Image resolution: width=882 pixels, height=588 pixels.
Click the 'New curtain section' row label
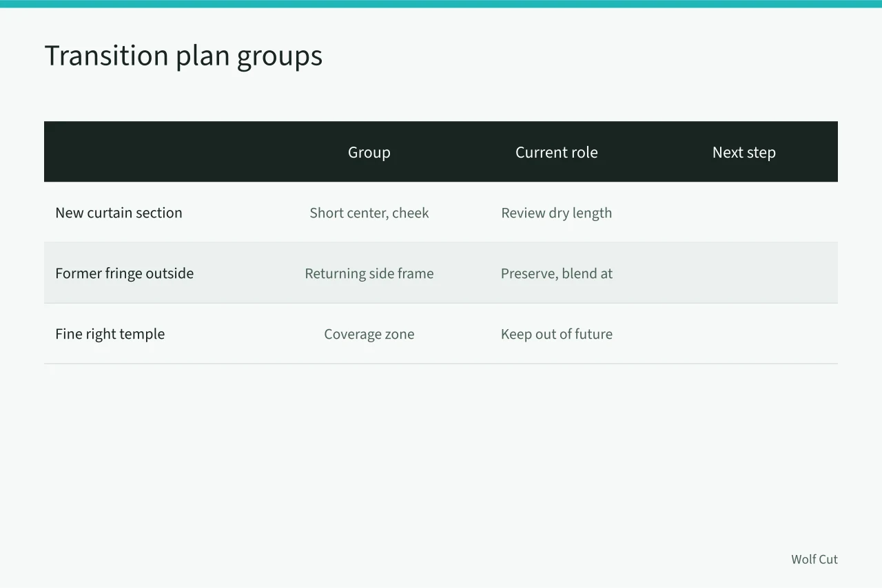pos(119,213)
